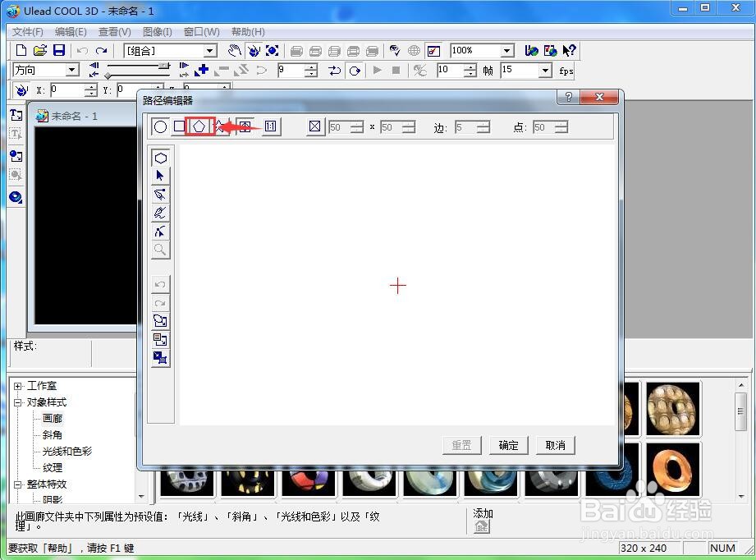
Task: Click the bottom blue resize icon in Path Editor
Action: coord(161,358)
